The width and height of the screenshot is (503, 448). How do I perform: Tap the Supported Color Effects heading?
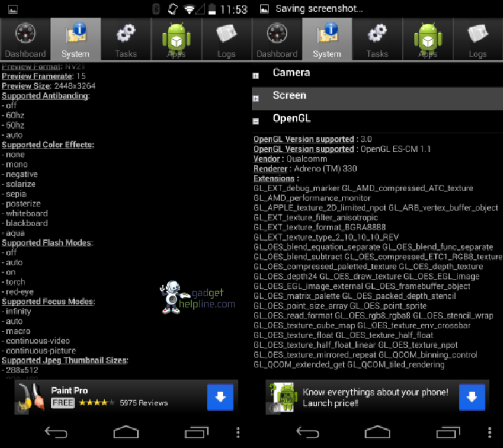48,145
